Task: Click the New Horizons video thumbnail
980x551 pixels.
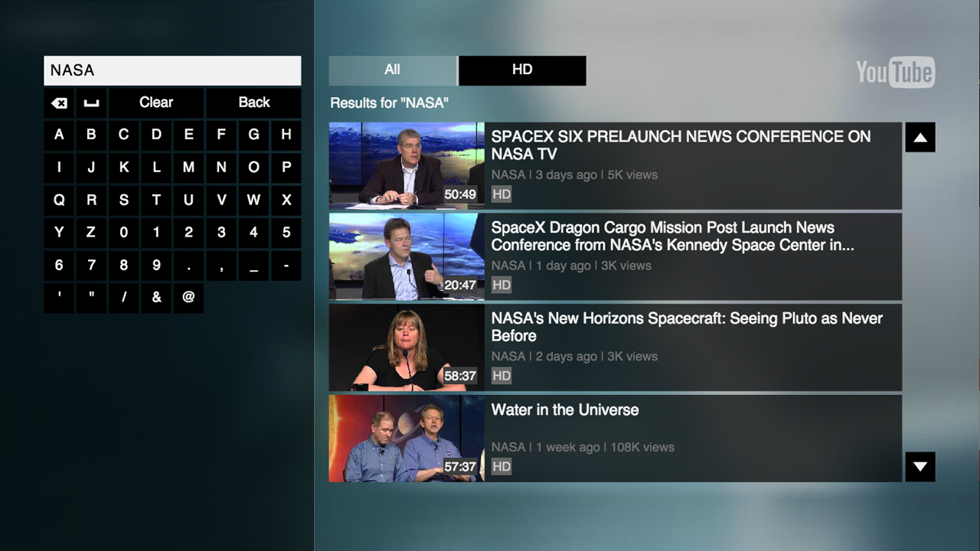Action: 406,347
